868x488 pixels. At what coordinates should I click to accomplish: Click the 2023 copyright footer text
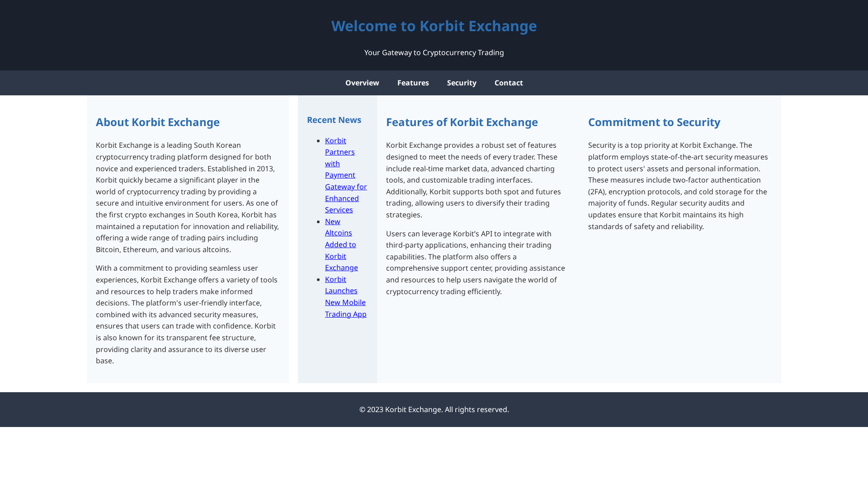pos(434,409)
